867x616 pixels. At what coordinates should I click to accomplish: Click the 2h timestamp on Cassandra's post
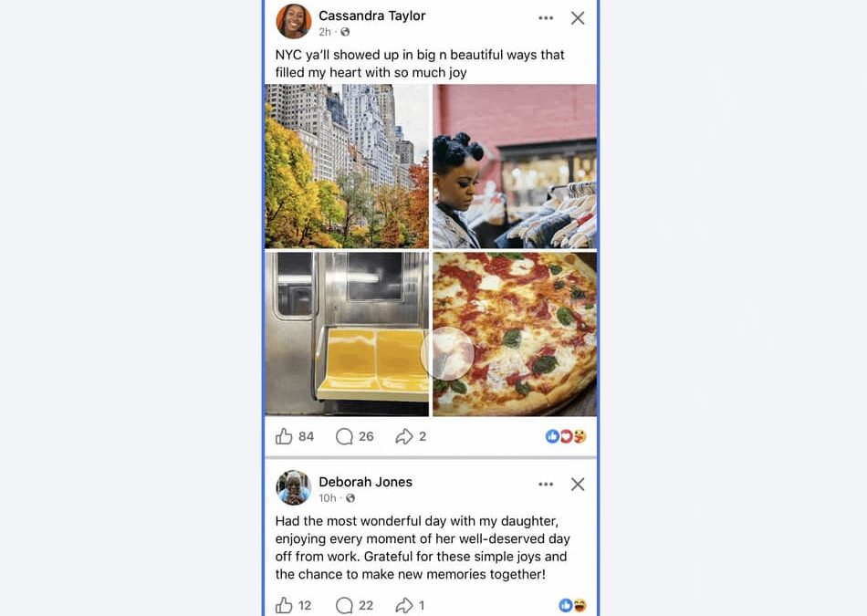pos(324,31)
